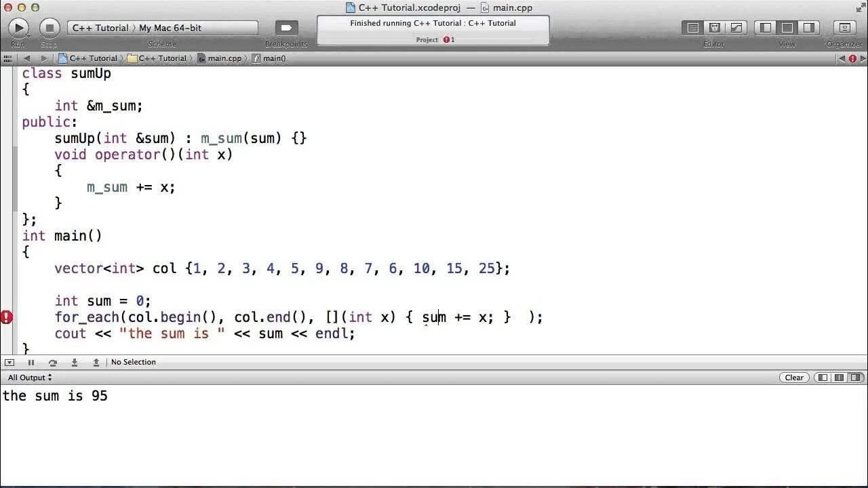Click the 'vector<int> col' declaration line

[282, 268]
